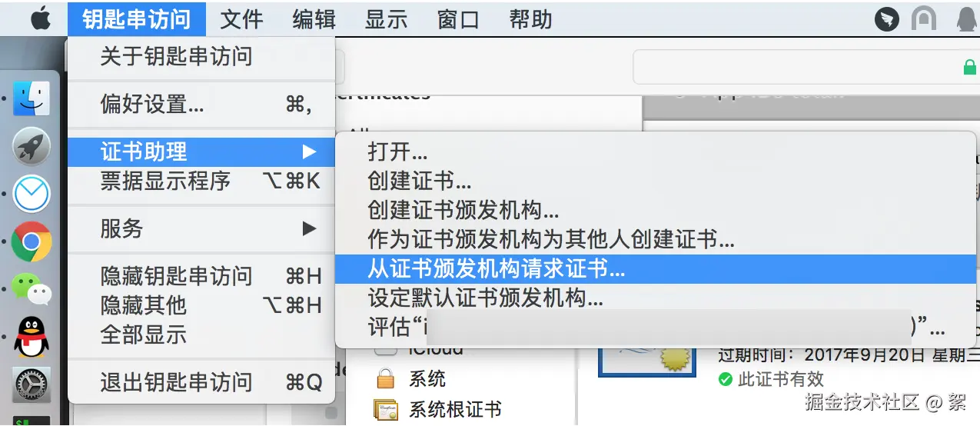980x426 pixels.
Task: Open the 文件 menu in menu bar
Action: coord(241,18)
